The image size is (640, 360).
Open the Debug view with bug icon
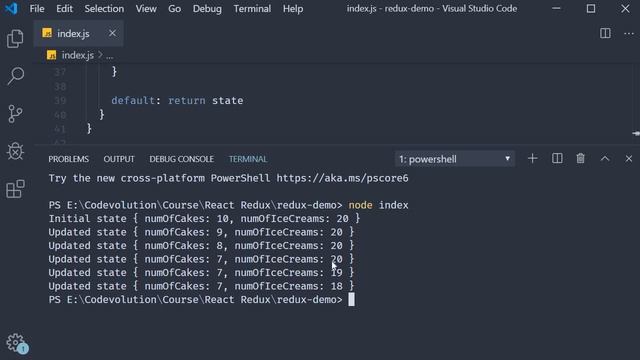pos(15,151)
